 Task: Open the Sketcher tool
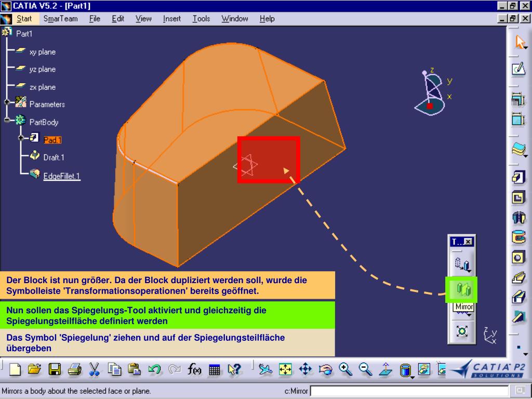518,69
